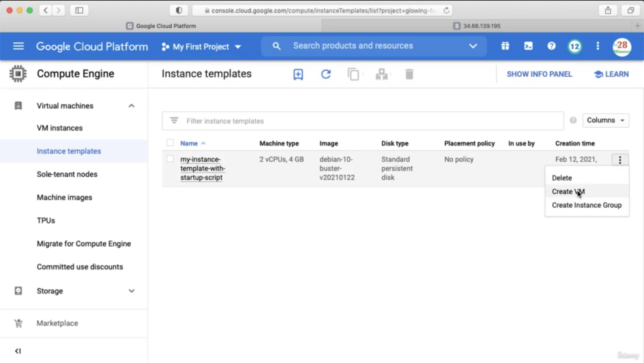Open the header vertical dots settings menu
The width and height of the screenshot is (644, 363).
[598, 46]
